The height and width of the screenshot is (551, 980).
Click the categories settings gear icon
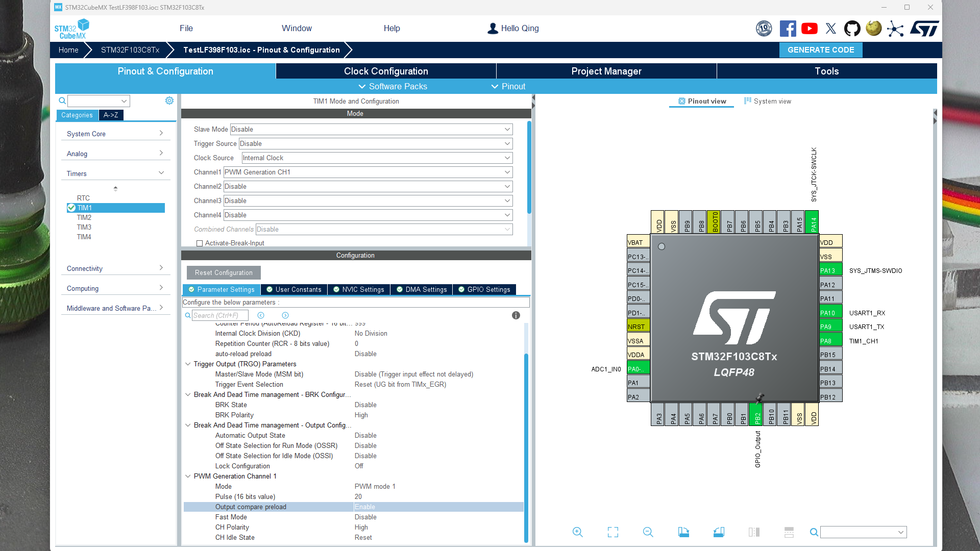(x=169, y=101)
